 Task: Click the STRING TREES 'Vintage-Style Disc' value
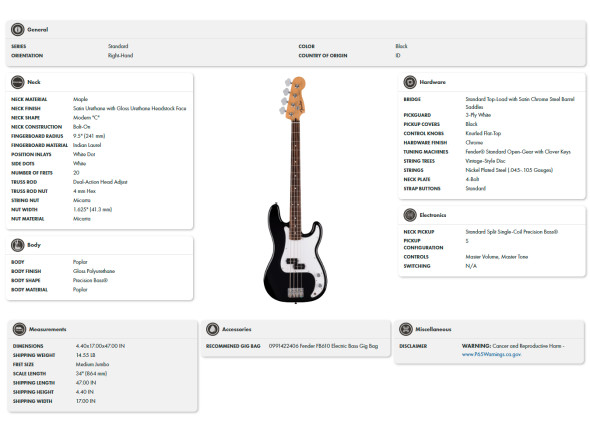pyautogui.click(x=485, y=161)
